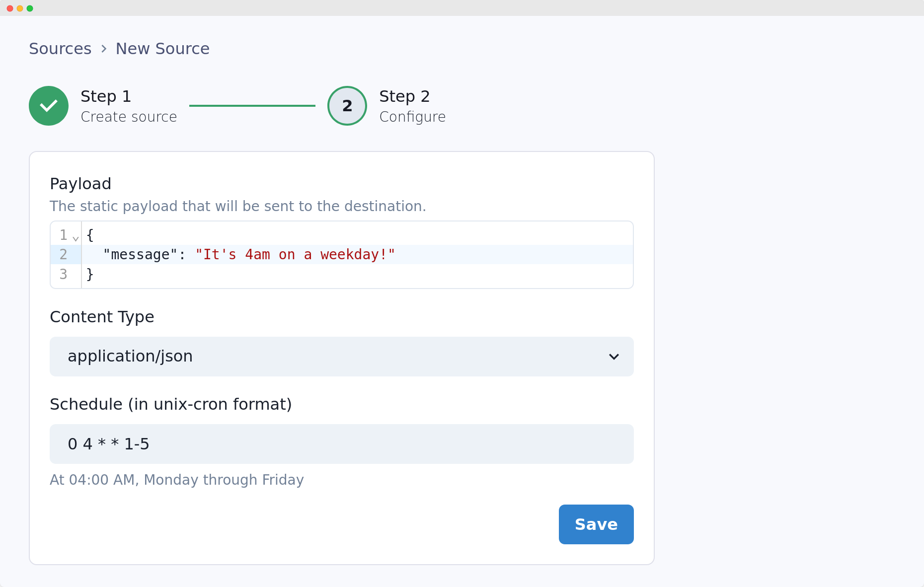
Task: Click the Step 2 numbered circle
Action: point(347,106)
